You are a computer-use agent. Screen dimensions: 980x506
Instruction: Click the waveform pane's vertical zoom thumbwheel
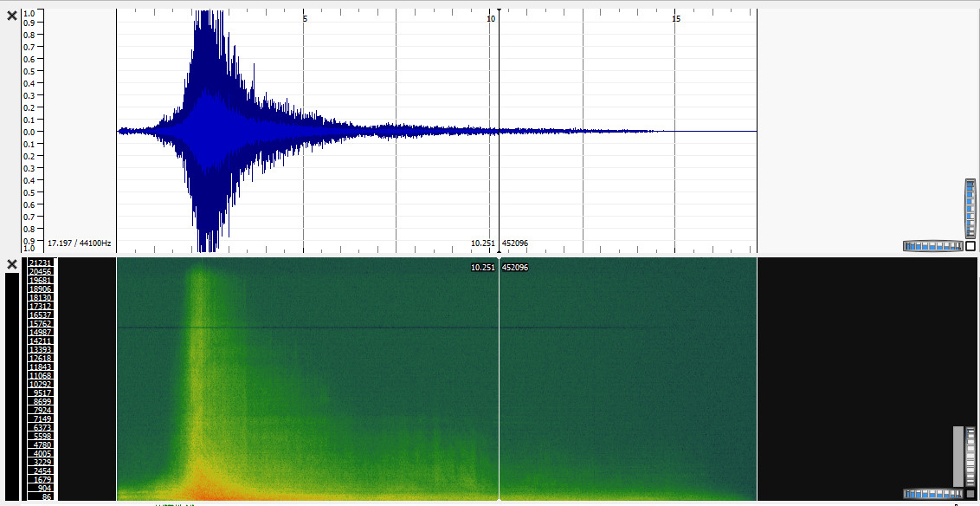[x=970, y=208]
